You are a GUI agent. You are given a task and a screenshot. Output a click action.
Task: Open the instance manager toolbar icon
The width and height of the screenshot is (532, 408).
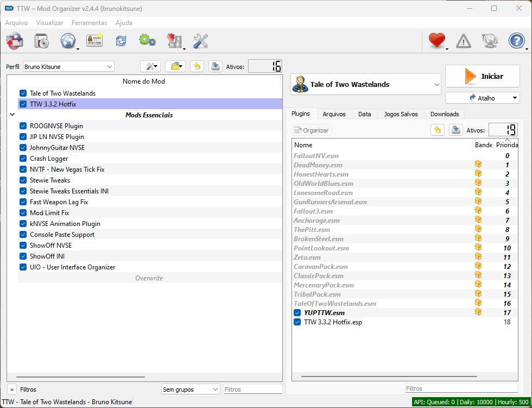pos(15,41)
